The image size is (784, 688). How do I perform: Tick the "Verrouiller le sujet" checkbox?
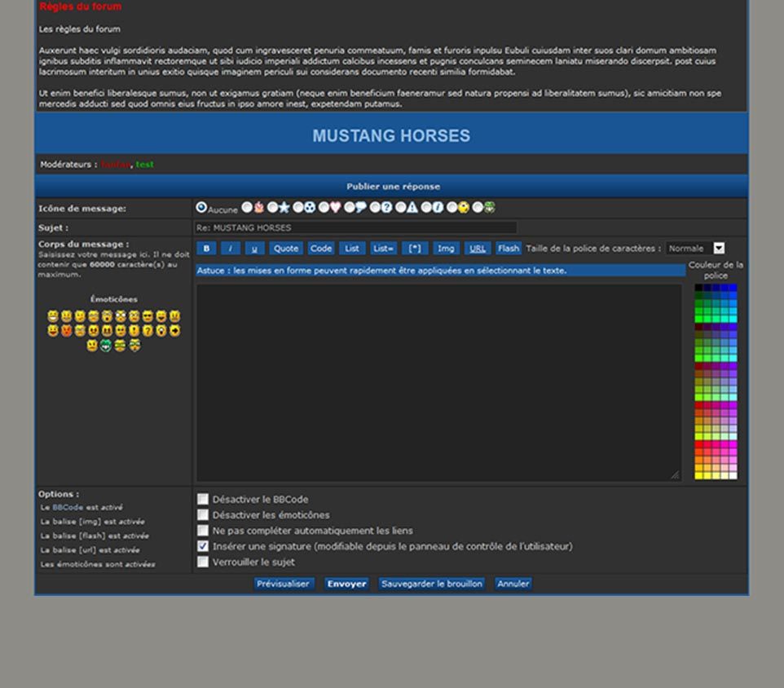click(203, 562)
